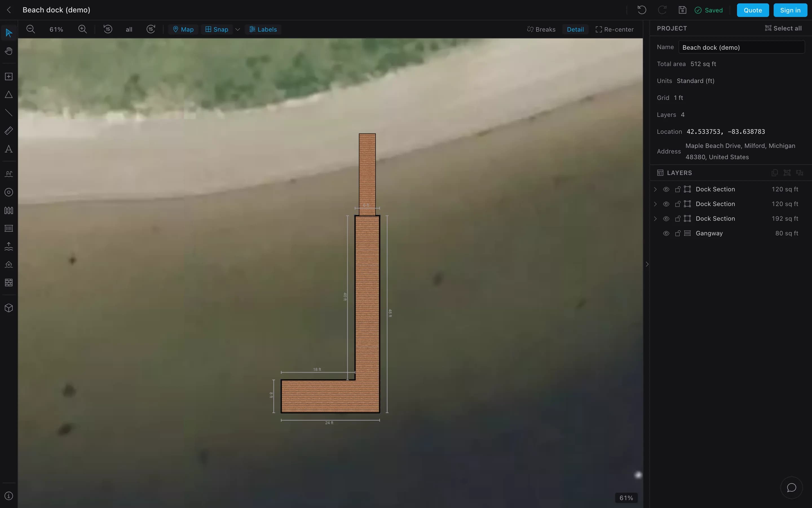812x508 pixels.
Task: Select the circular piling tool
Action: click(9, 192)
